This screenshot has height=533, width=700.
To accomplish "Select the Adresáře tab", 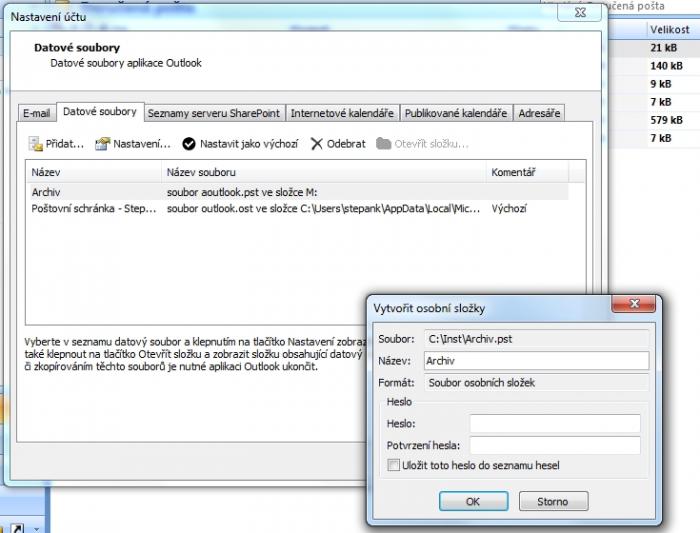I will coord(540,113).
